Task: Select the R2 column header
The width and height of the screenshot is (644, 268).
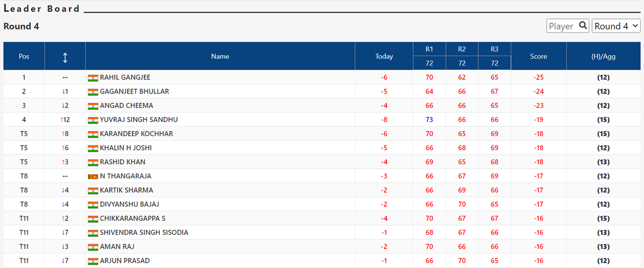Action: pos(462,49)
